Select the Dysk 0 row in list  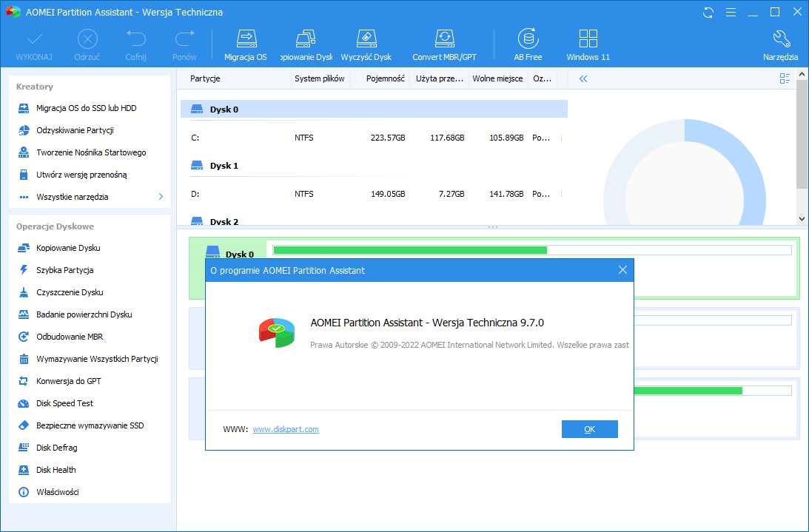374,110
